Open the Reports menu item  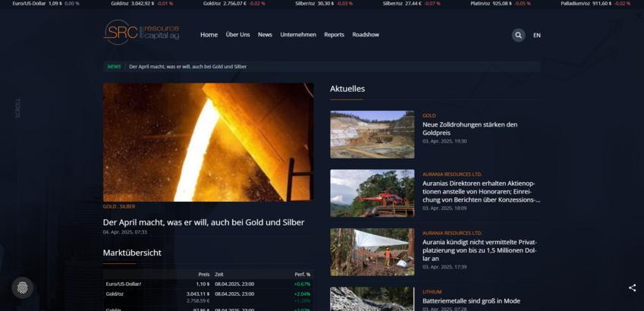point(334,35)
